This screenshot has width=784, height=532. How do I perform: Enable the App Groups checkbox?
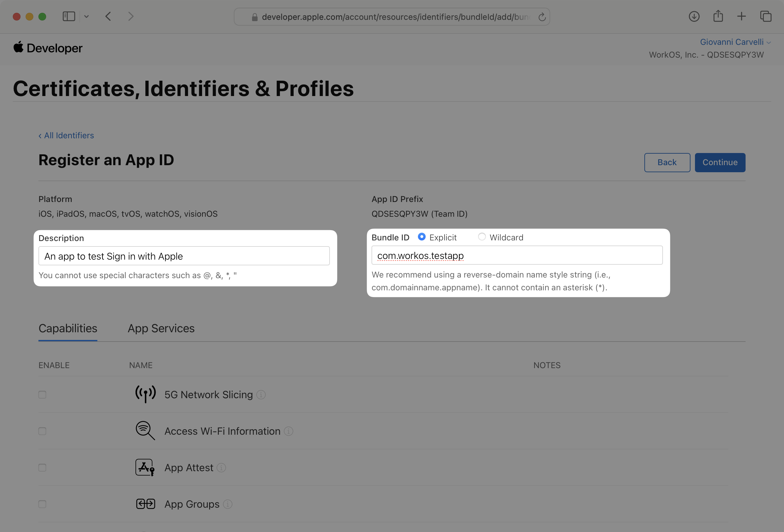[42, 504]
